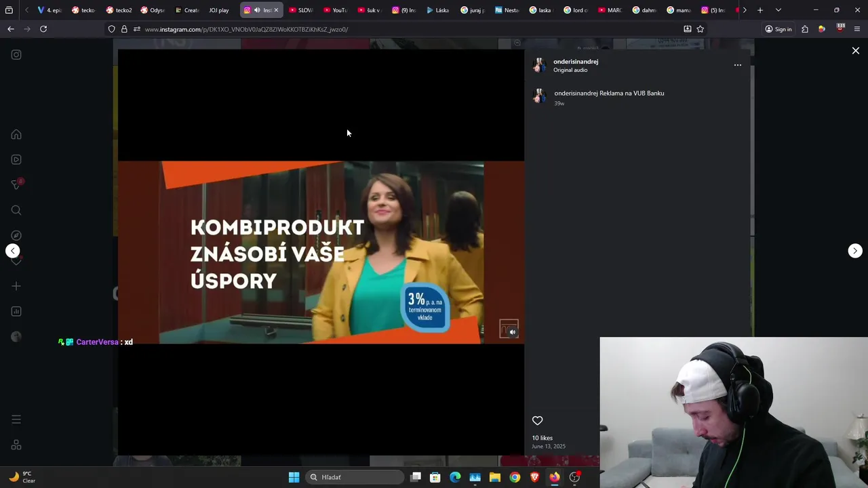Switch to the SLOVA YouTube tab
The width and height of the screenshot is (868, 488).
(x=301, y=10)
